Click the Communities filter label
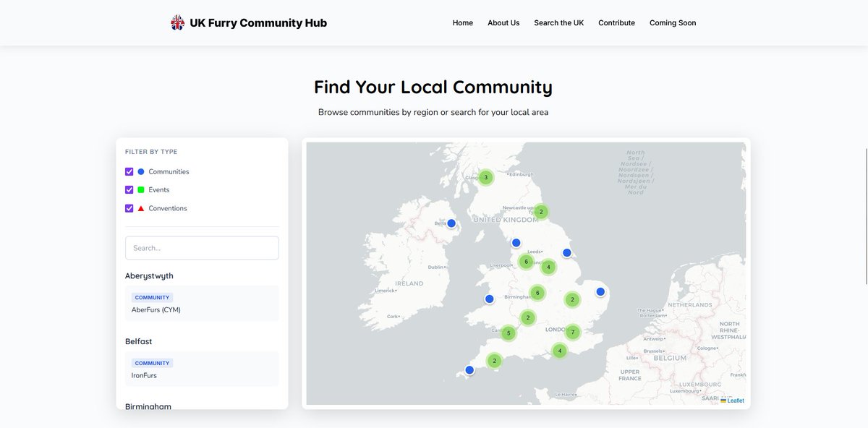This screenshot has width=868, height=428. (169, 171)
